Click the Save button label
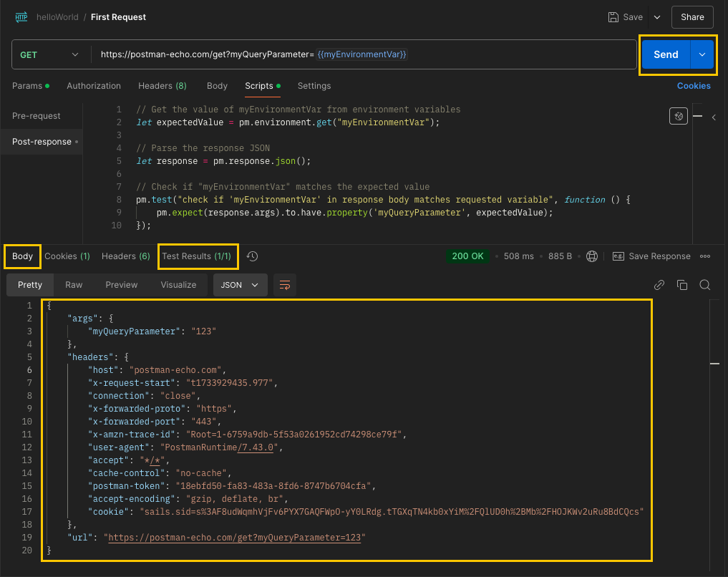The height and width of the screenshot is (577, 728). pos(633,17)
